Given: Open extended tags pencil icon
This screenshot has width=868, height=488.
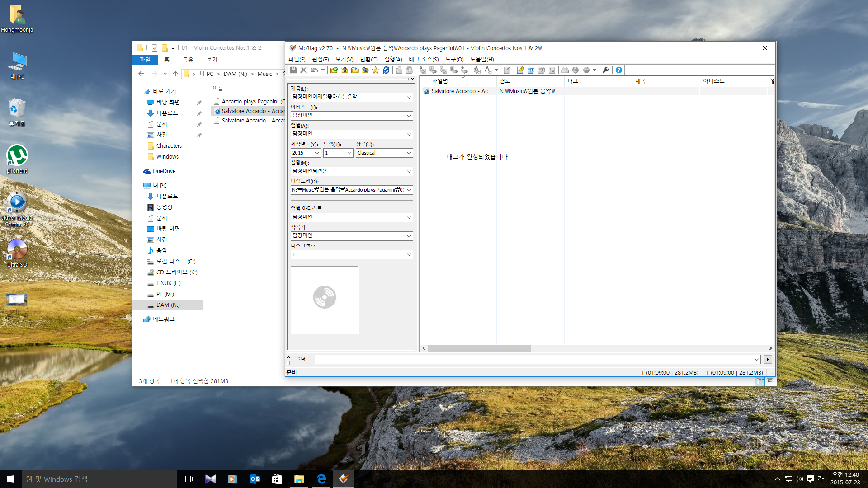Looking at the screenshot, I should [507, 70].
